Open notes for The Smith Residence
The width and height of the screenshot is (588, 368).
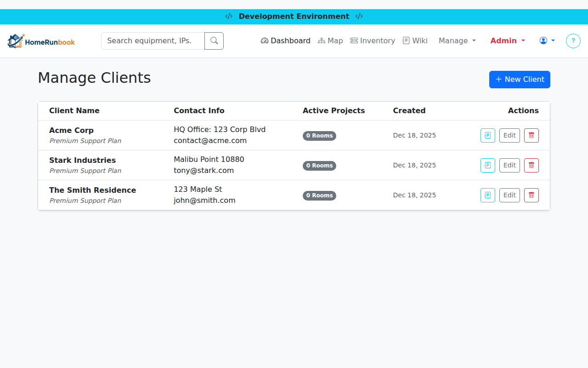(x=487, y=195)
